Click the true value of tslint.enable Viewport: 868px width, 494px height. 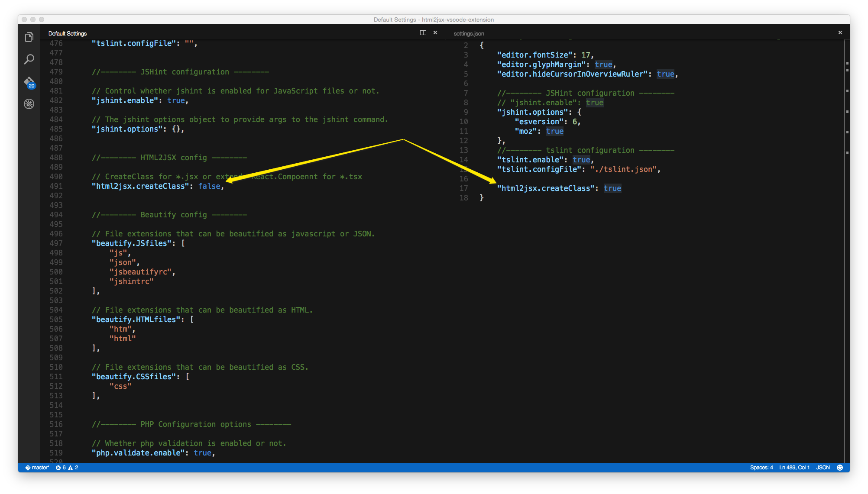click(581, 160)
